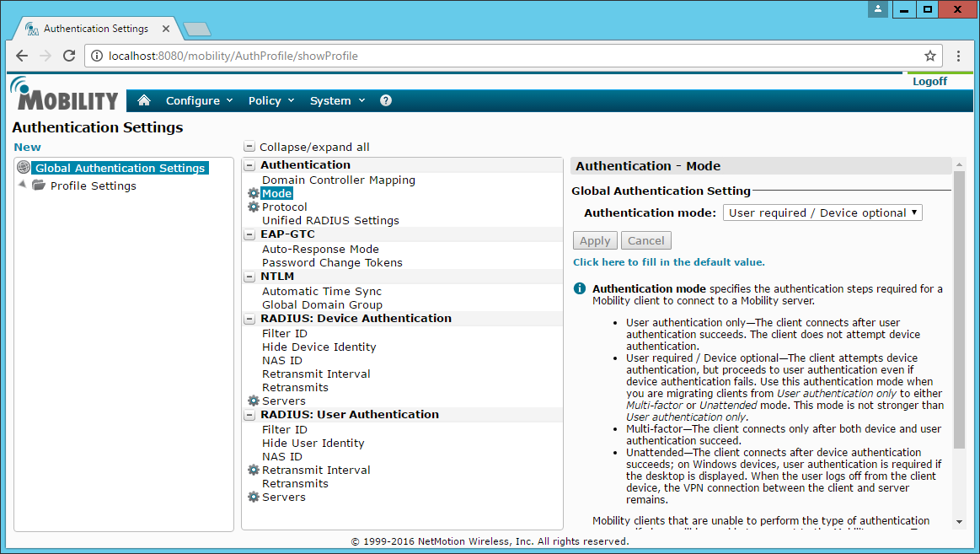Image resolution: width=980 pixels, height=554 pixels.
Task: Reload the page in the browser
Action: point(69,56)
